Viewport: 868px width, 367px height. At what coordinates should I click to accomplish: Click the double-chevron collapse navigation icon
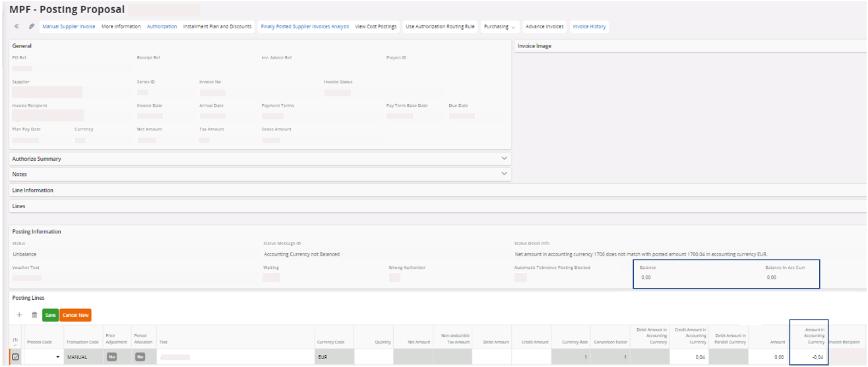(x=16, y=27)
